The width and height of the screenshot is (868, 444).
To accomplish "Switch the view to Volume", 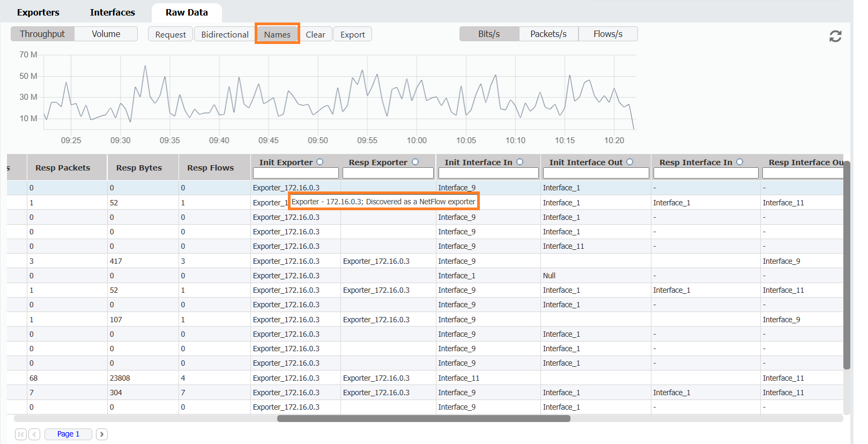I will tap(106, 34).
